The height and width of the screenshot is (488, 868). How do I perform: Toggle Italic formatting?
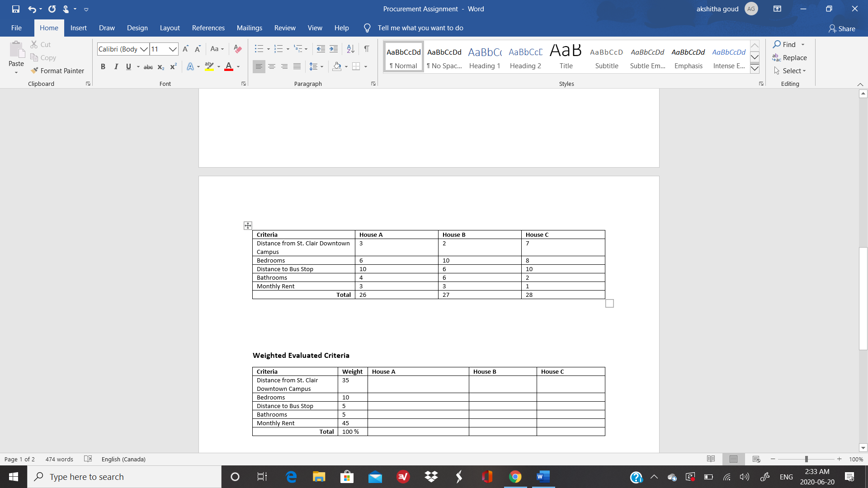[116, 67]
